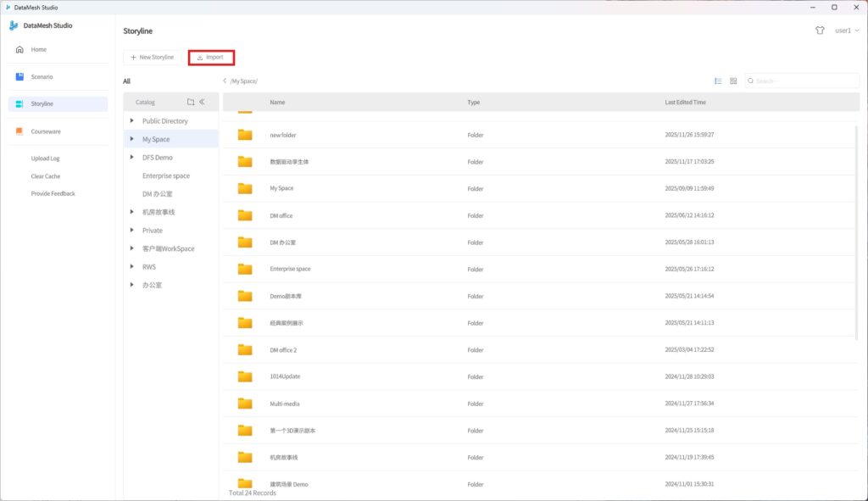Click the theme (shirt) icon beside user1
This screenshot has height=501, width=868.
click(820, 30)
